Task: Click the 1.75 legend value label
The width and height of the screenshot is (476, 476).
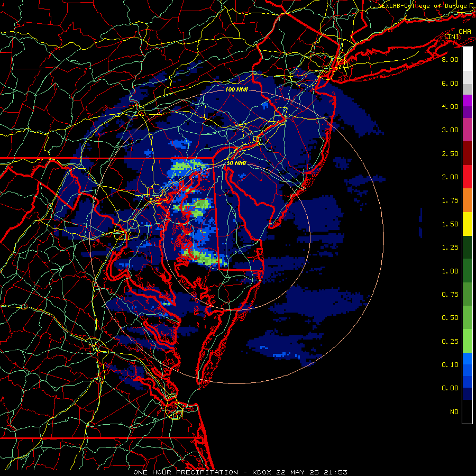Action: pyautogui.click(x=450, y=200)
